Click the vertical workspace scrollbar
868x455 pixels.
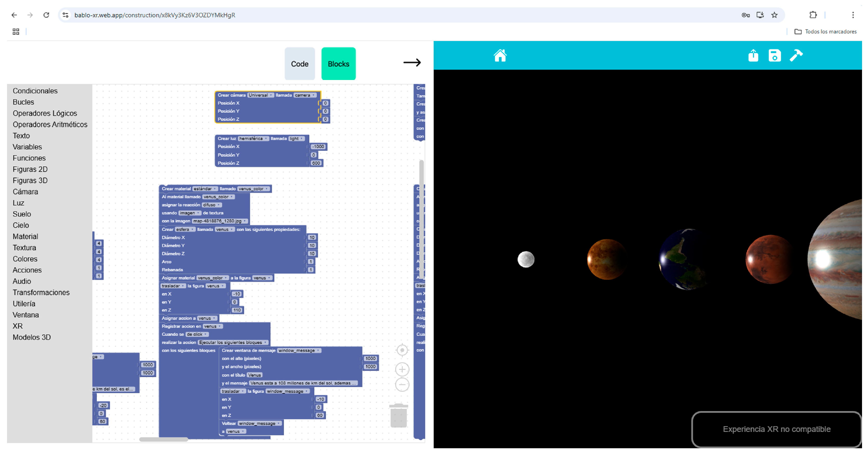421,219
